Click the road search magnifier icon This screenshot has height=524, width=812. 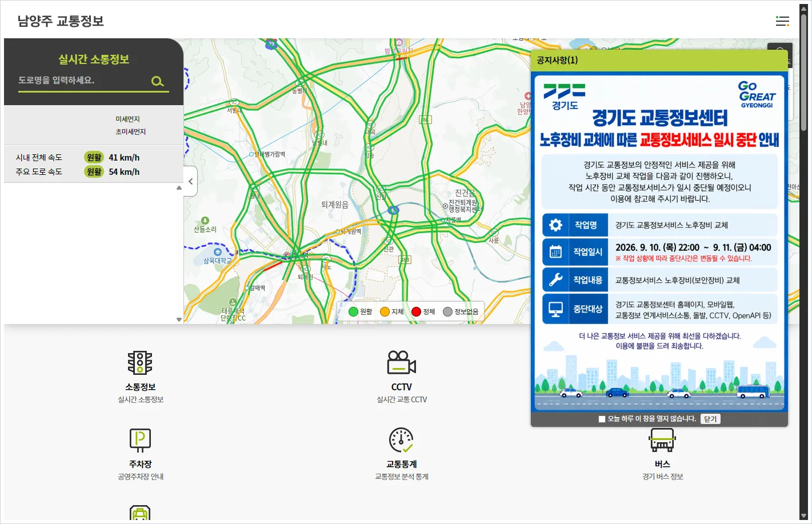(157, 82)
